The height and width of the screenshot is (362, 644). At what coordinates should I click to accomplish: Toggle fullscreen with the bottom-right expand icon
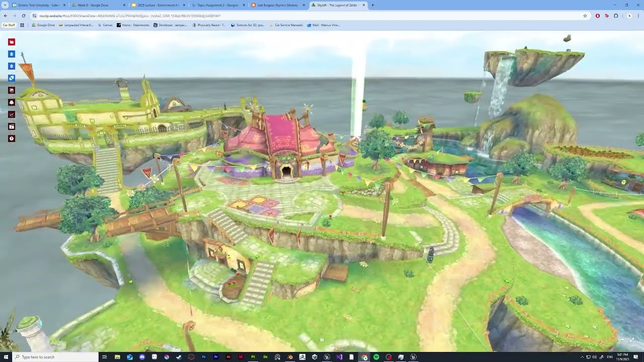pyautogui.click(x=632, y=340)
